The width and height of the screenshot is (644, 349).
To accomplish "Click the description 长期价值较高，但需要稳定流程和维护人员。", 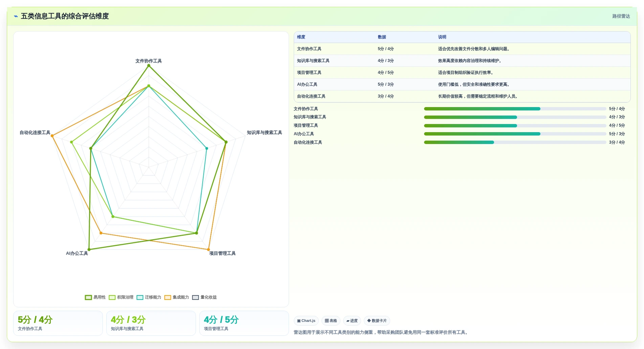I will pyautogui.click(x=478, y=96).
